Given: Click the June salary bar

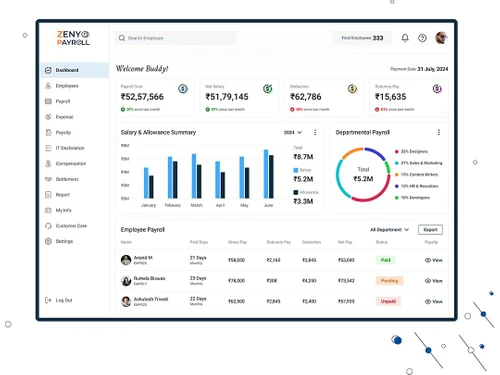Looking at the screenshot, I should pos(266,174).
